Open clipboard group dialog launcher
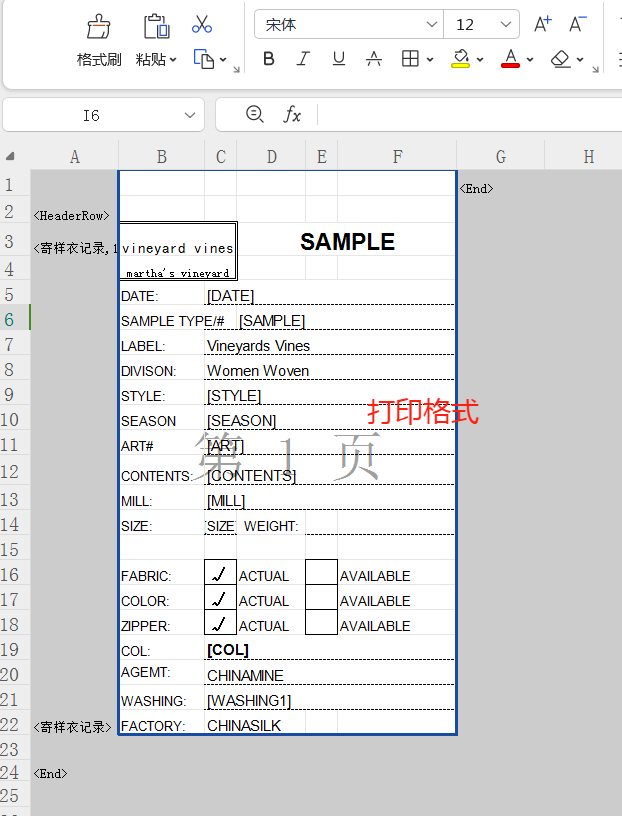 click(236, 69)
